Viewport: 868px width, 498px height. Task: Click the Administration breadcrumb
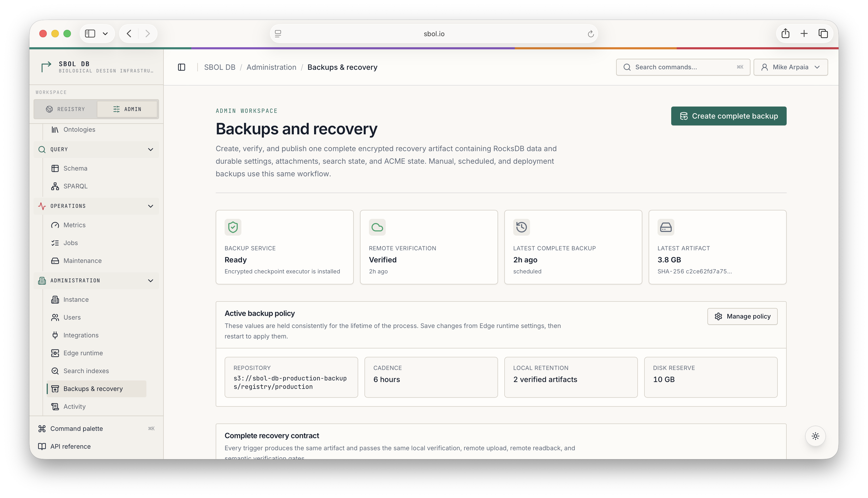click(x=271, y=67)
